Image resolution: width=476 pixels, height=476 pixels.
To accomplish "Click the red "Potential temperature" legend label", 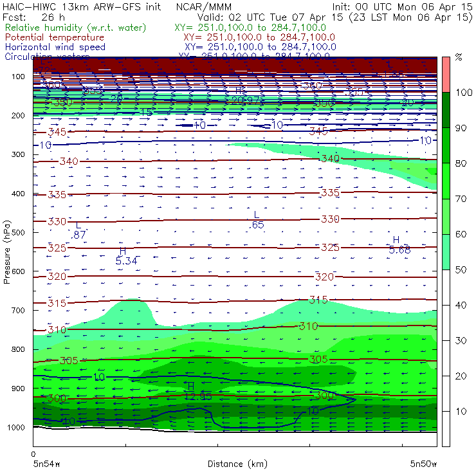I will tap(55, 37).
